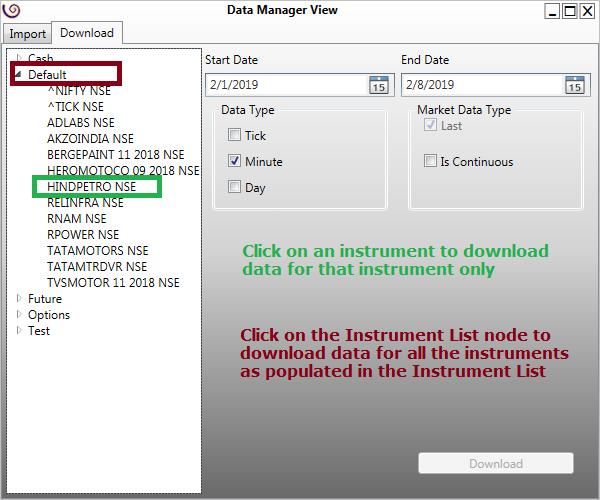Image resolution: width=600 pixels, height=500 pixels.
Task: Click the End Date input field
Action: [481, 85]
